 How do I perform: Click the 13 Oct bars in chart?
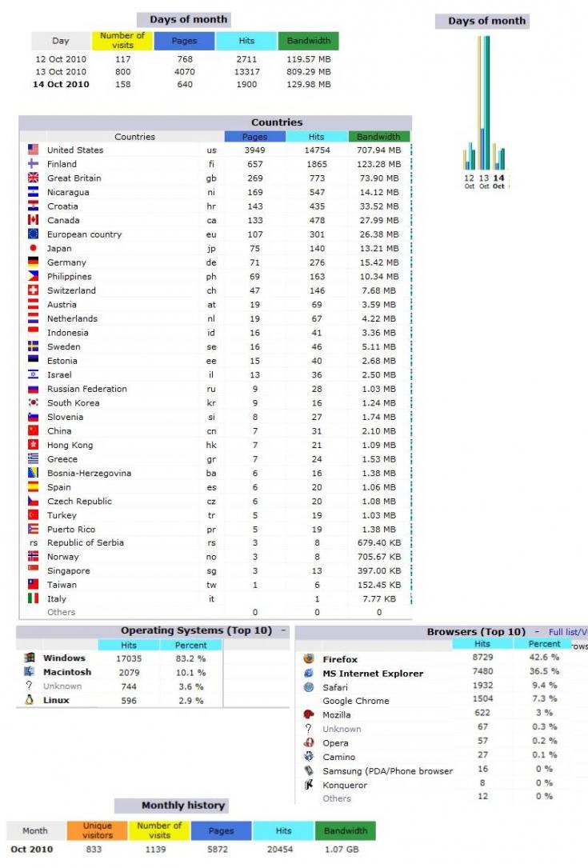pyautogui.click(x=484, y=104)
